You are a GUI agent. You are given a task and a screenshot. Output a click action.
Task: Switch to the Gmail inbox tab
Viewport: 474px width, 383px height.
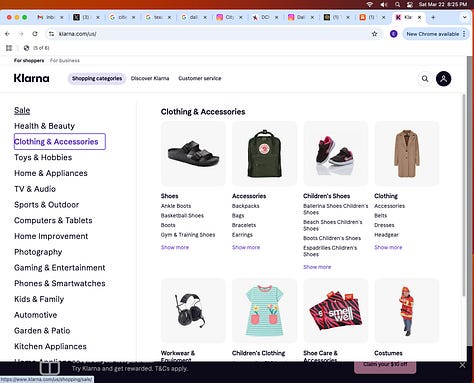coord(50,17)
